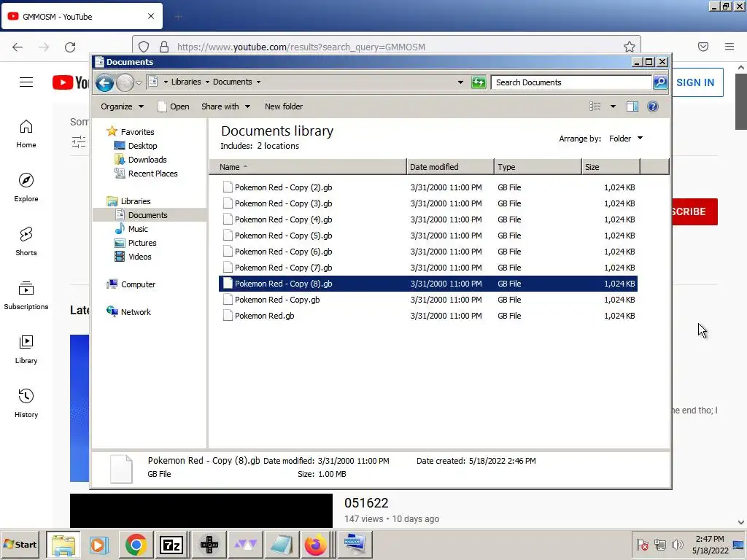Image resolution: width=747 pixels, height=560 pixels.
Task: Select Desktop under Favorites
Action: (142, 146)
